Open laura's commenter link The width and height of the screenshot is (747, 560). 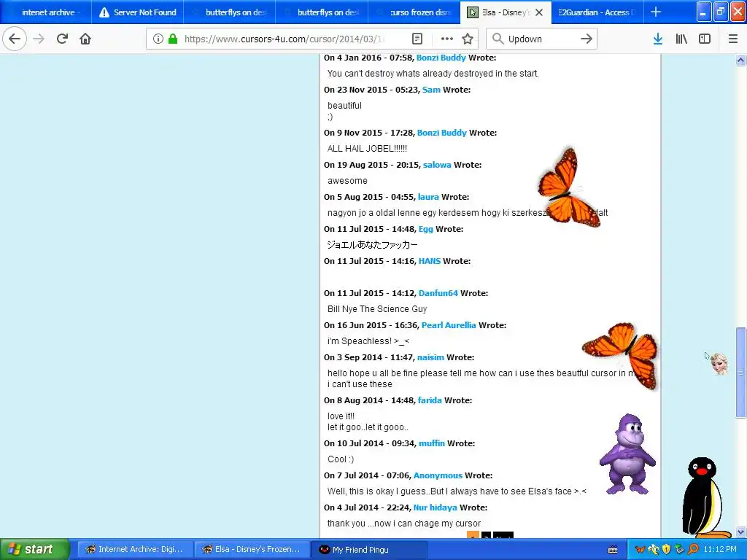[x=428, y=197]
